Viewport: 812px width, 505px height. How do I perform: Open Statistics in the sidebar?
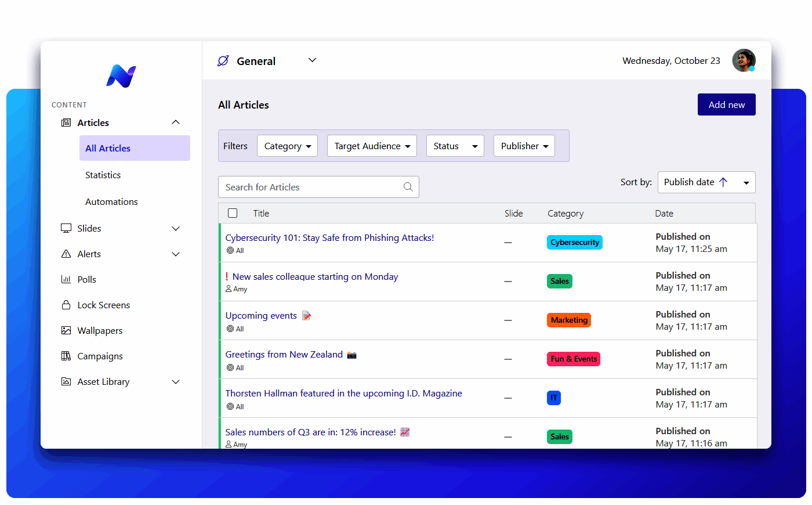pos(103,175)
